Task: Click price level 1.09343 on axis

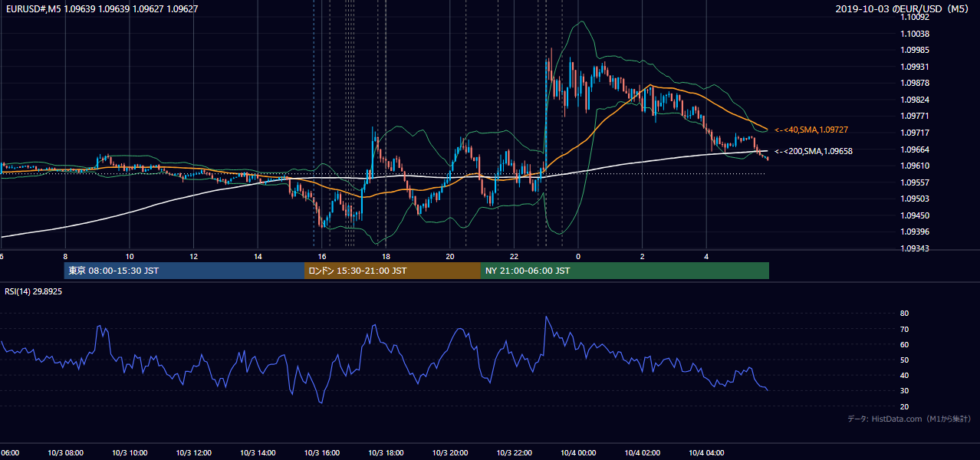Action: click(x=915, y=248)
